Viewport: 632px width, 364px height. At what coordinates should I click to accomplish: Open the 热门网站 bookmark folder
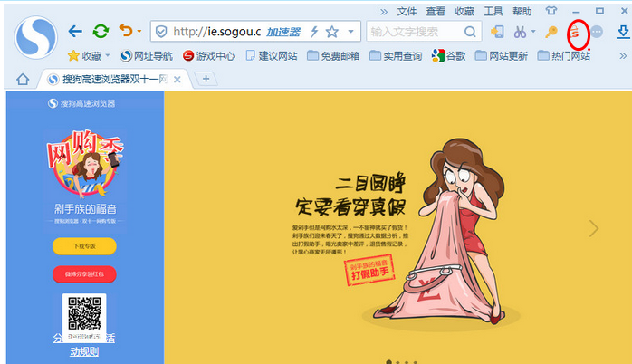click(x=564, y=55)
